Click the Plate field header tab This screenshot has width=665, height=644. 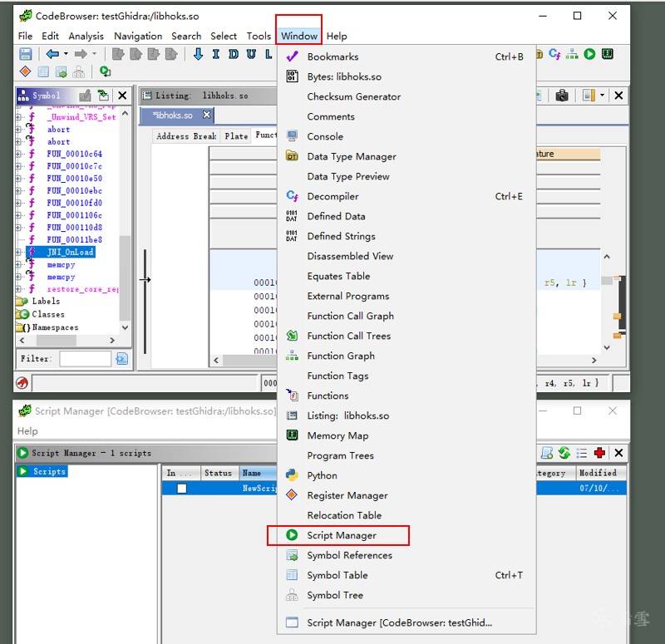(x=236, y=136)
